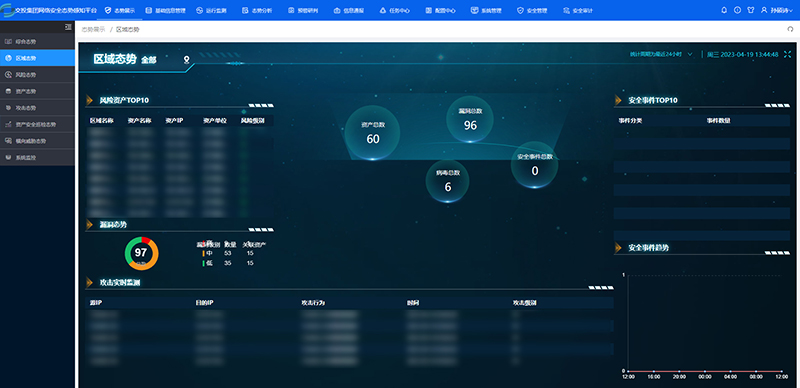The height and width of the screenshot is (388, 800).
Task: Click the location pin icon beside 全部
Action: (x=187, y=60)
